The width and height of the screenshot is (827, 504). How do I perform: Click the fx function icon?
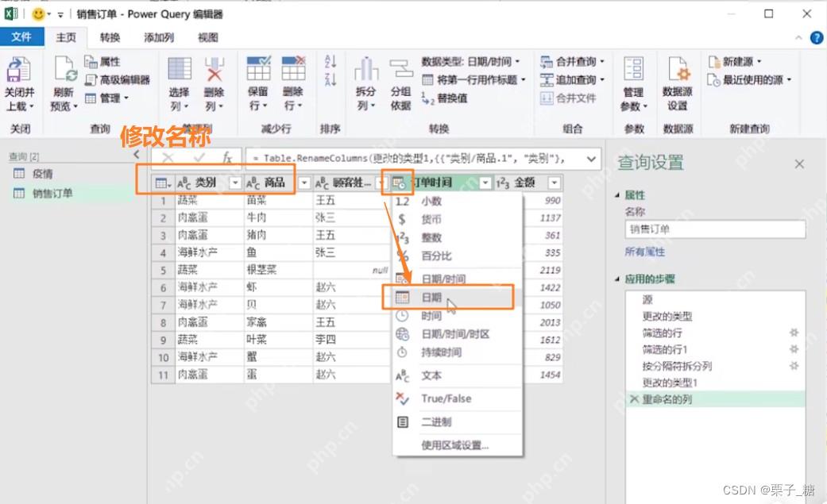[x=227, y=158]
